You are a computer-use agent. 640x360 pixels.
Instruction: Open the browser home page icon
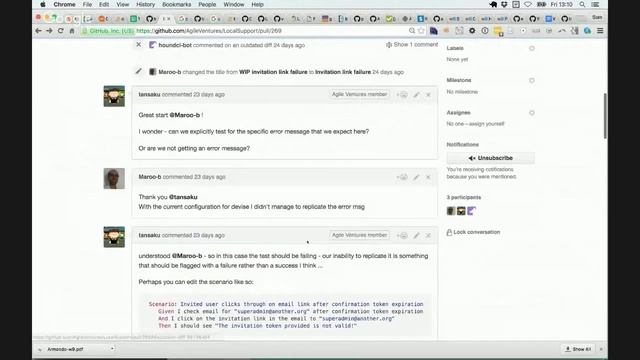(x=72, y=31)
